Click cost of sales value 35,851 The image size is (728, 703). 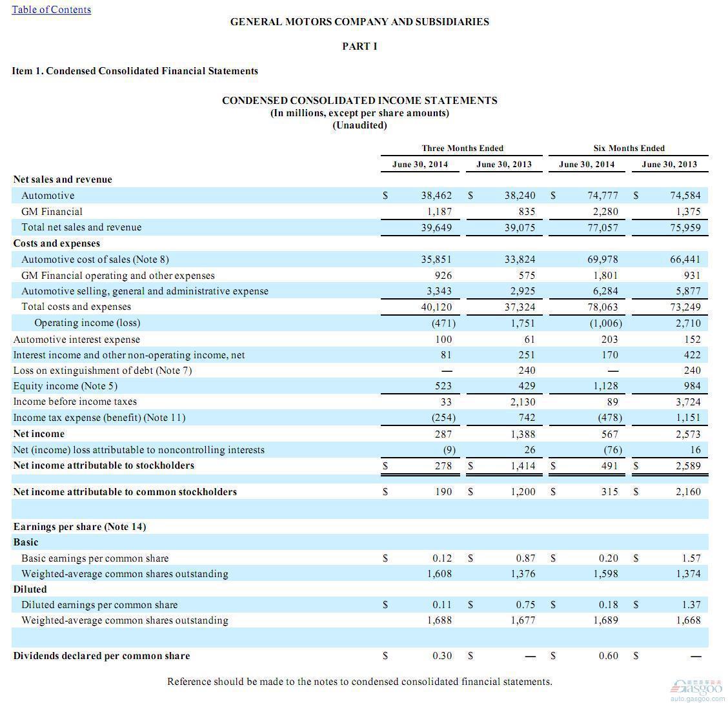436,260
